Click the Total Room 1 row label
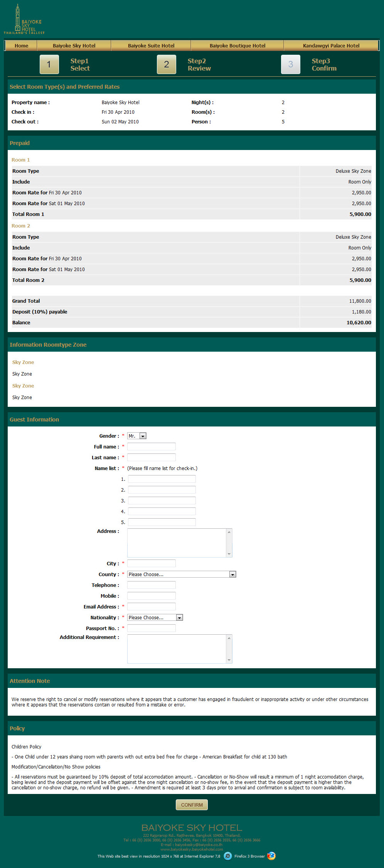The height and width of the screenshot is (868, 384). [28, 214]
